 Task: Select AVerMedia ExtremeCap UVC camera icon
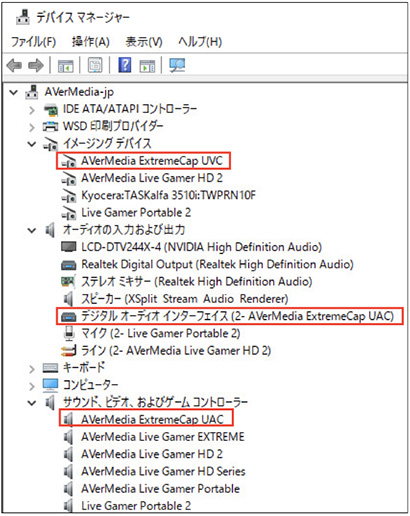(69, 161)
